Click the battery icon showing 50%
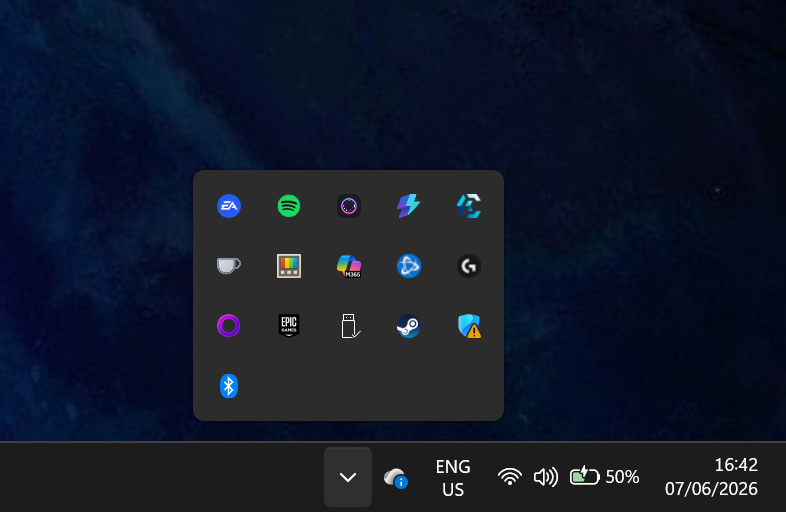The height and width of the screenshot is (512, 786). point(604,476)
